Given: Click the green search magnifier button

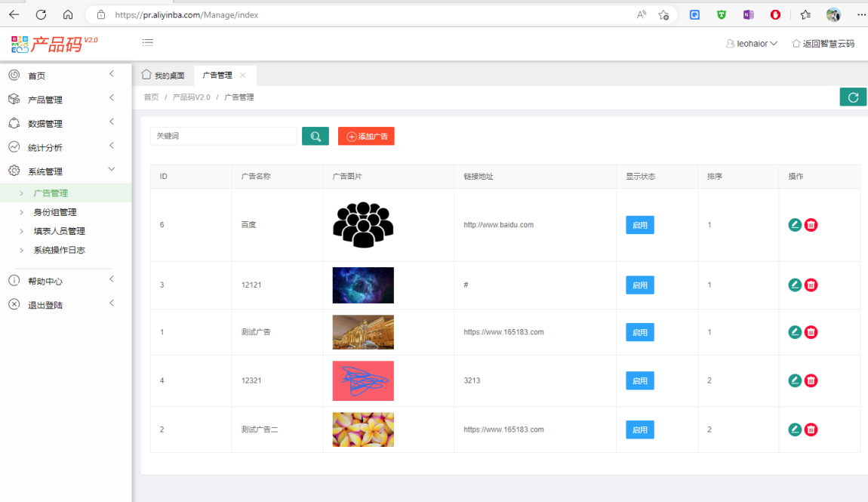Looking at the screenshot, I should click(x=315, y=136).
